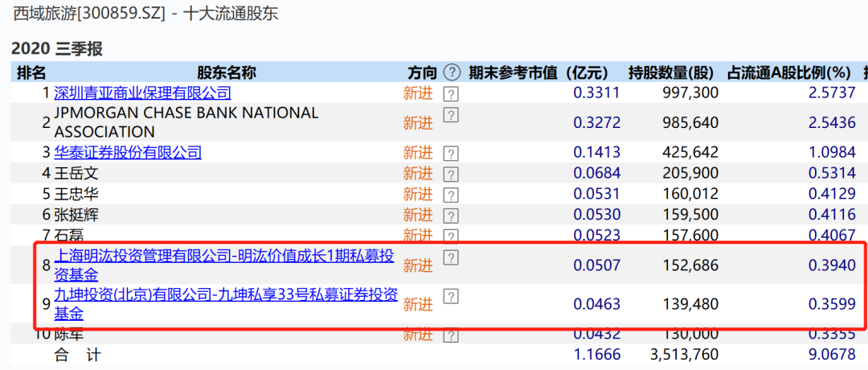
Task: Click the 2020 三季报 report heading
Action: coord(57,49)
